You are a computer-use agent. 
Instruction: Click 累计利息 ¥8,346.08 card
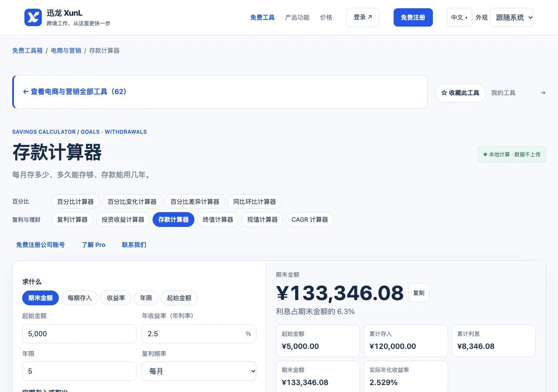(493, 341)
